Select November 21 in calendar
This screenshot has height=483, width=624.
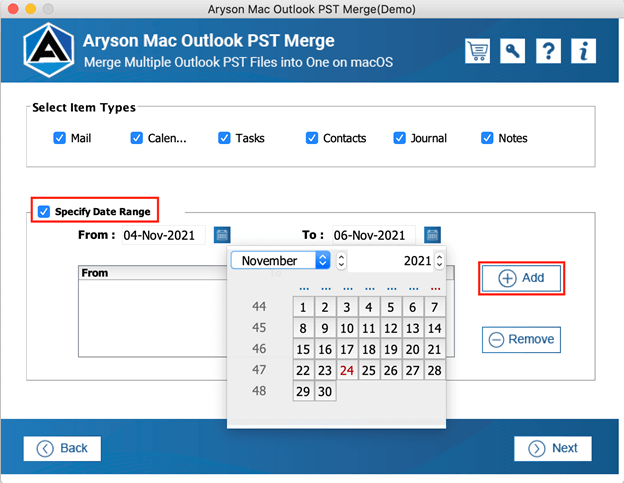pyautogui.click(x=435, y=349)
